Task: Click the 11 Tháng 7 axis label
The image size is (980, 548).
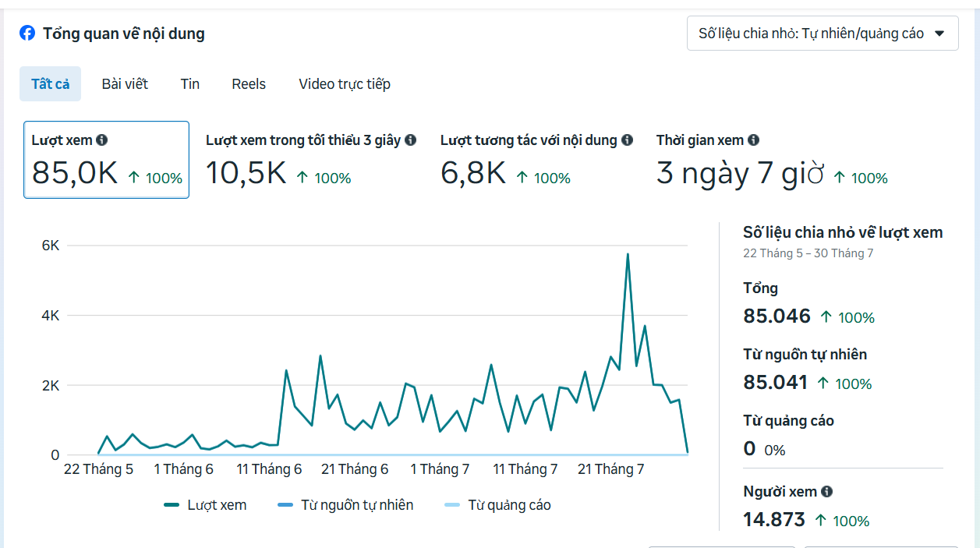Action: 525,469
